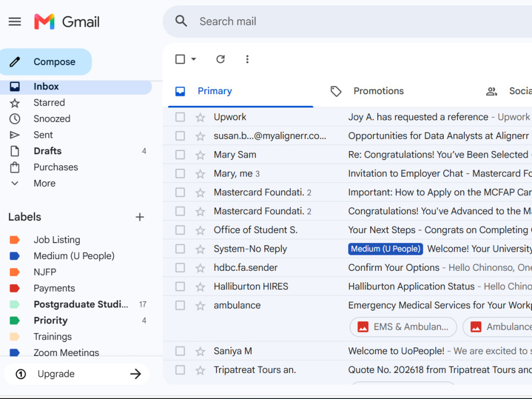Click the red Payments label color

[14, 288]
